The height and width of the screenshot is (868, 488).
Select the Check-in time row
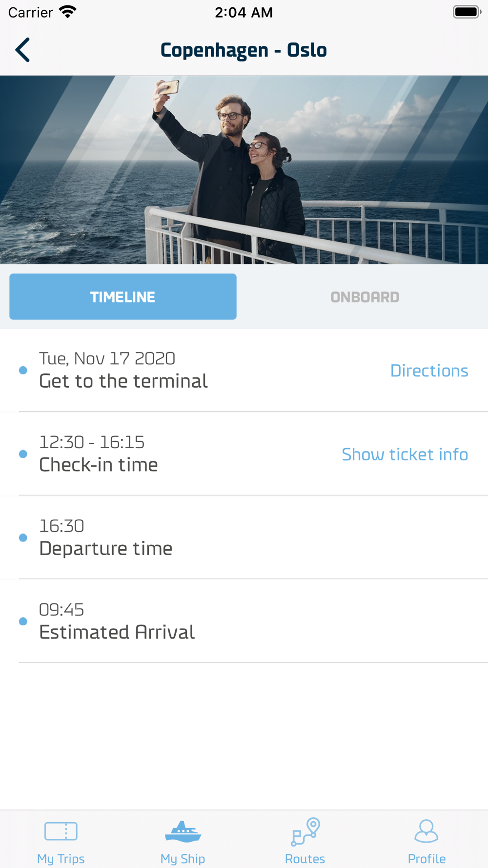[x=244, y=454]
